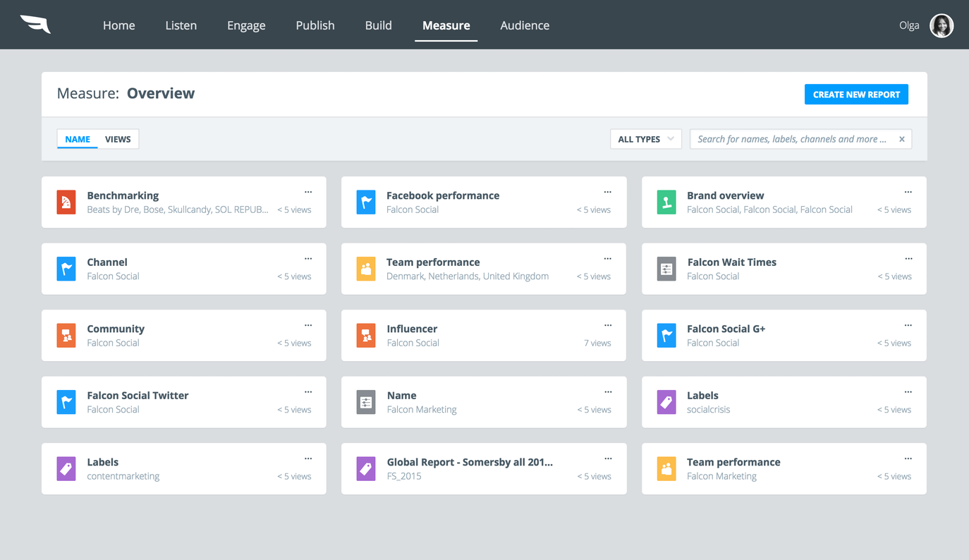Viewport: 969px width, 560px height.
Task: Select the Measure tab in navigation
Action: tap(446, 25)
